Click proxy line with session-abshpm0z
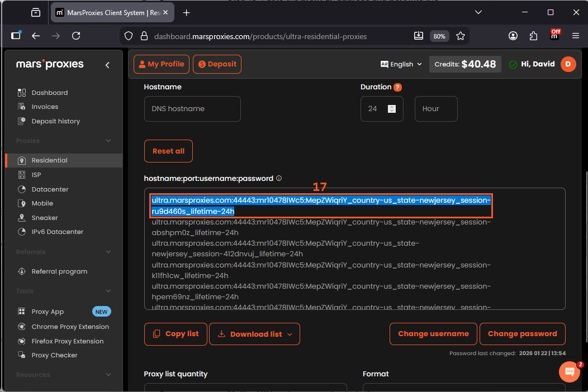This screenshot has height=392, width=588. coord(321,227)
